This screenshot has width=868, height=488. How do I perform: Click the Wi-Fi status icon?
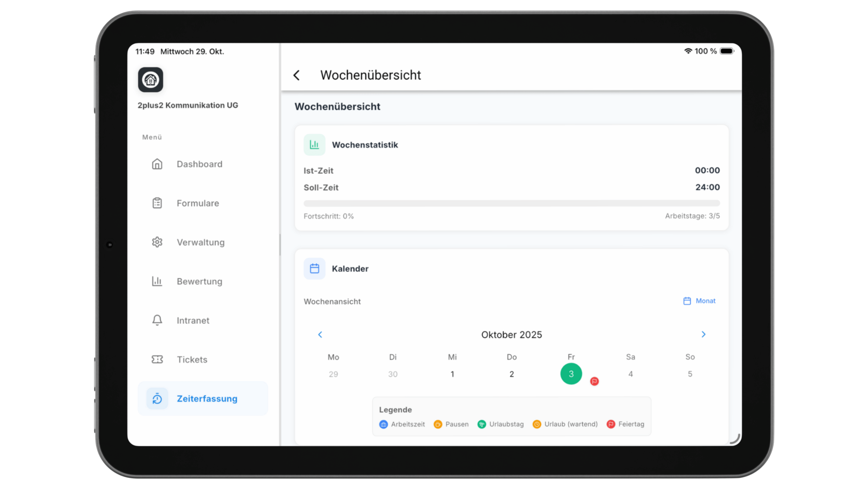(x=688, y=51)
